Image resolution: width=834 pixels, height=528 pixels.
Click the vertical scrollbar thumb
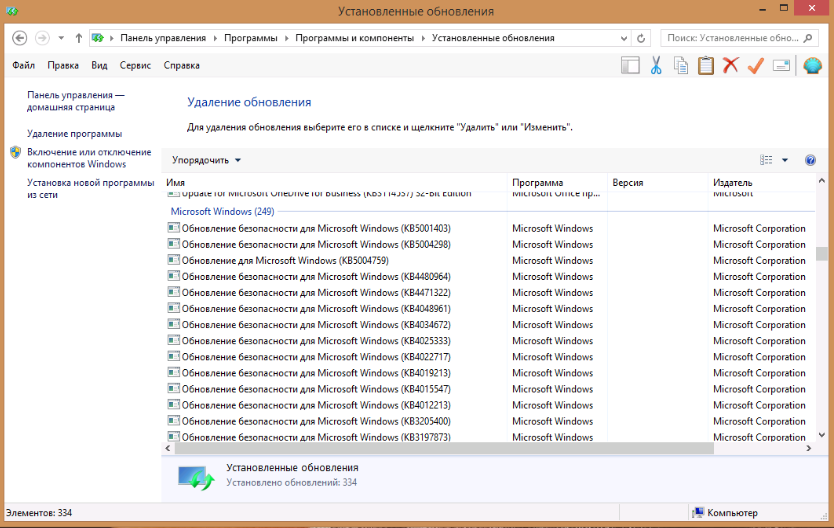coord(821,254)
